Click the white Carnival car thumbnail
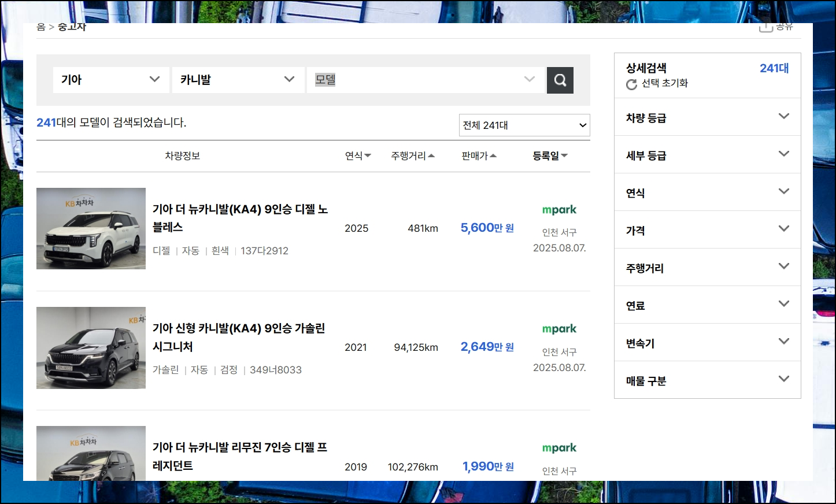 [91, 228]
